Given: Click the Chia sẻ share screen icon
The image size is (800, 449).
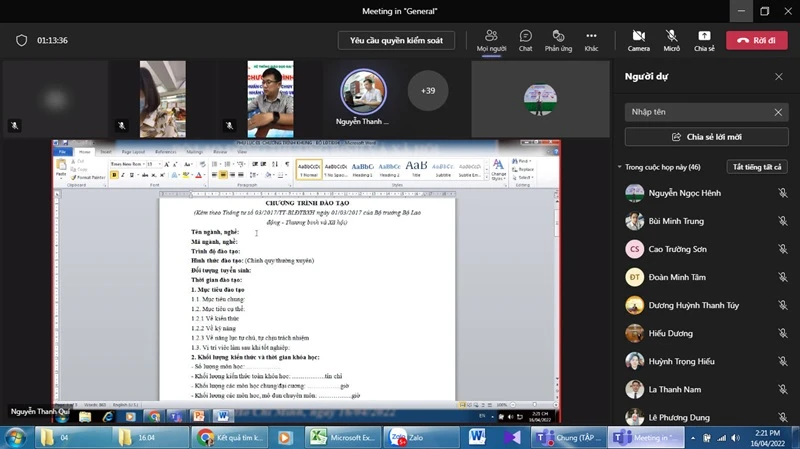Looking at the screenshot, I should 704,39.
